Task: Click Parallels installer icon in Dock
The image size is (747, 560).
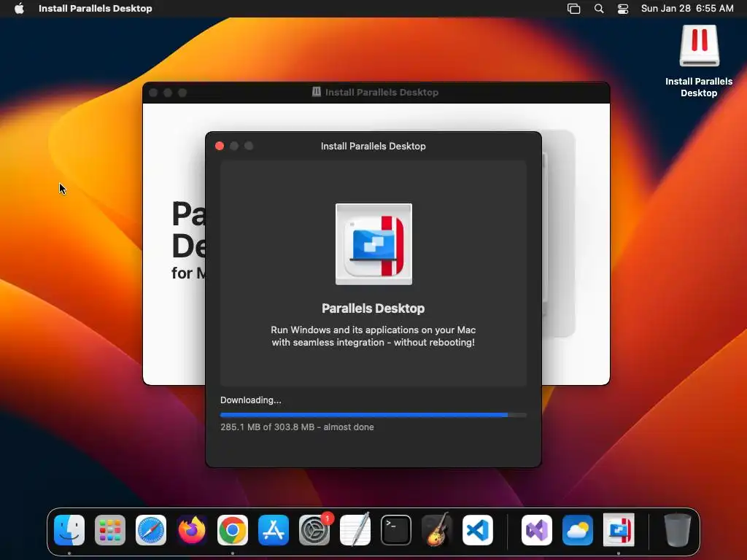Action: pyautogui.click(x=619, y=530)
